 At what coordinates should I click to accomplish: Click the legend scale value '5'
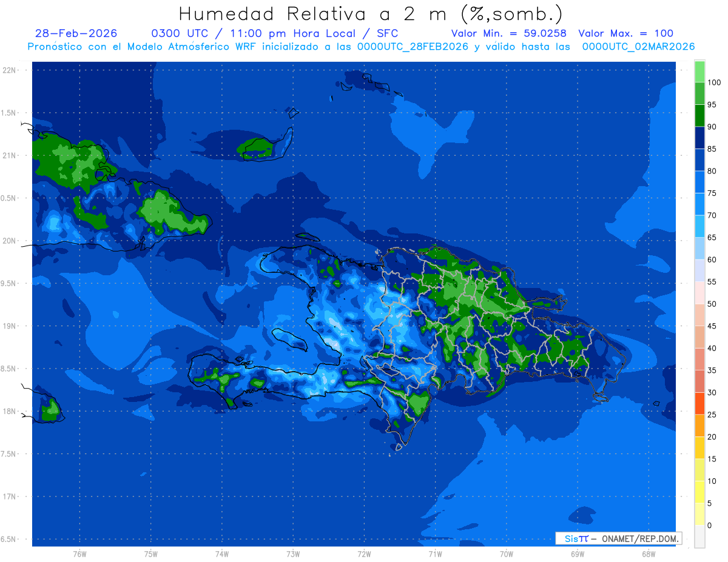tap(709, 503)
